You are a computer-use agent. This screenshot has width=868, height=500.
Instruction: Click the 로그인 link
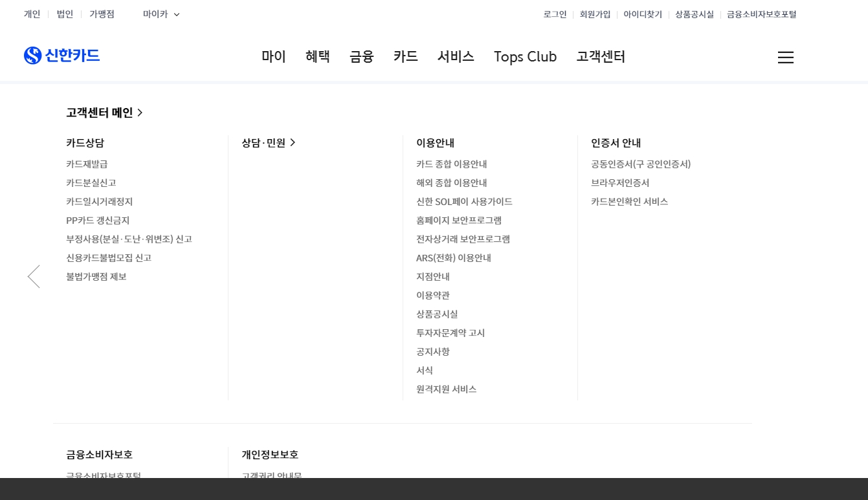coord(555,14)
